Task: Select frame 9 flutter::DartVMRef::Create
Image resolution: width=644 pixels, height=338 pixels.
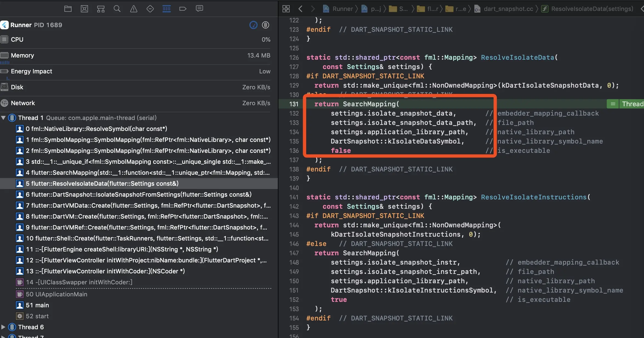Action: [x=139, y=227]
